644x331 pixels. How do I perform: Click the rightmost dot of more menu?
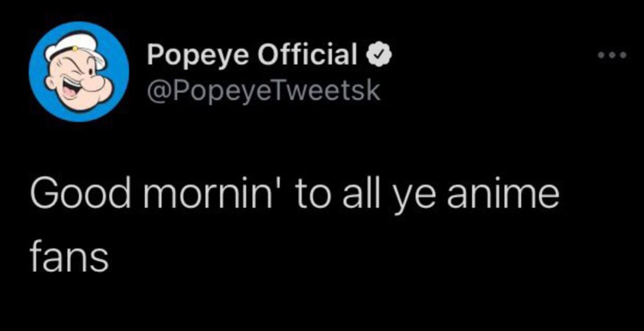(x=620, y=55)
